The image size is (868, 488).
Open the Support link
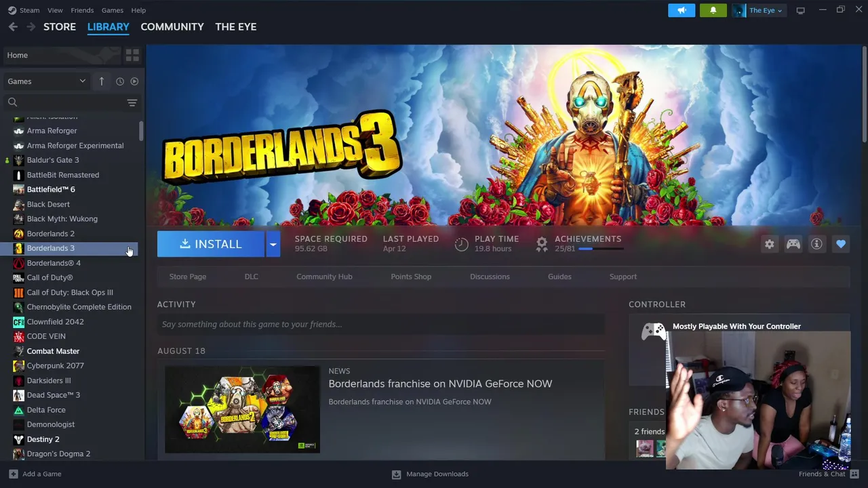623,277
